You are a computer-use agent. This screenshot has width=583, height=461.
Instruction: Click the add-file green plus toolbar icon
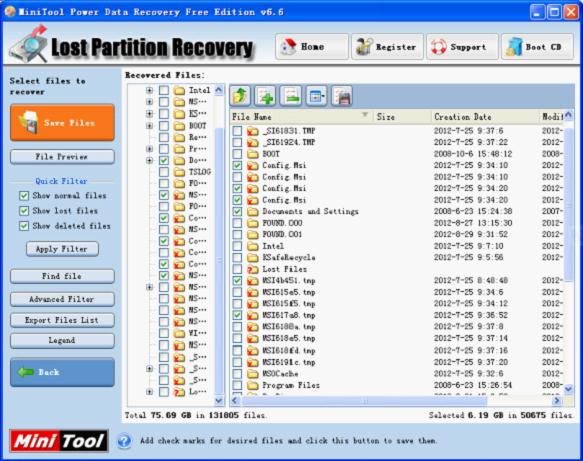265,96
